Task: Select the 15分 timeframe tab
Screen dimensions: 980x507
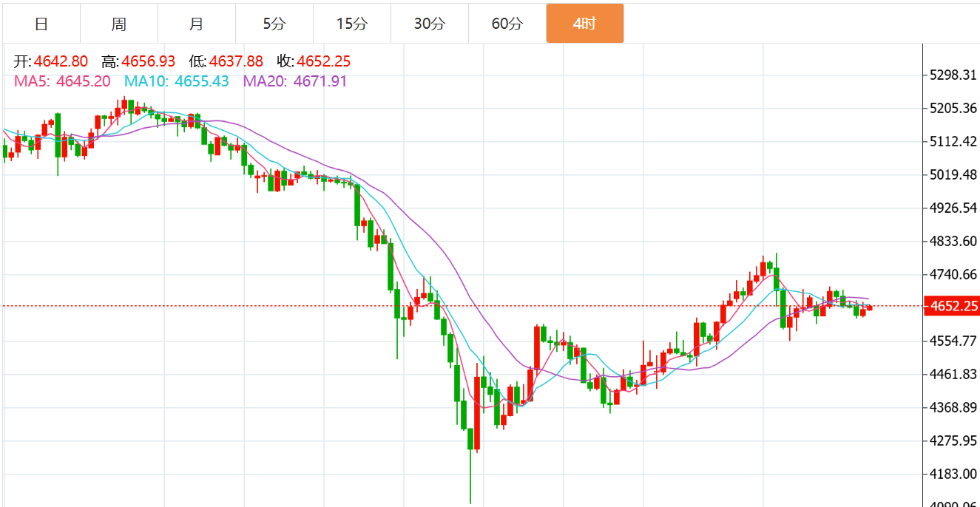Action: (x=352, y=24)
